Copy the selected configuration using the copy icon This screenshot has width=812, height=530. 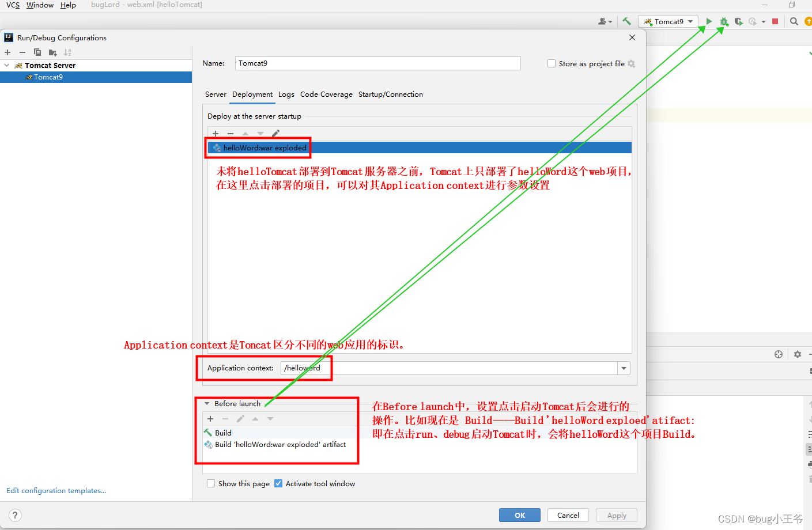[37, 52]
